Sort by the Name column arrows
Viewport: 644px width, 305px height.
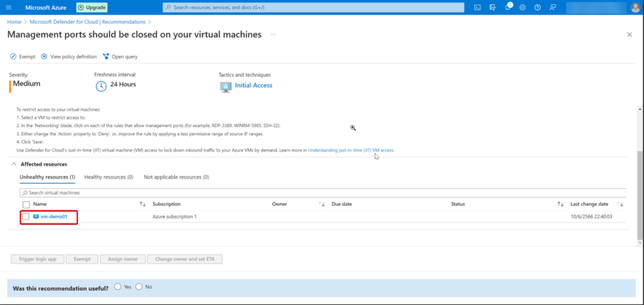(x=143, y=204)
